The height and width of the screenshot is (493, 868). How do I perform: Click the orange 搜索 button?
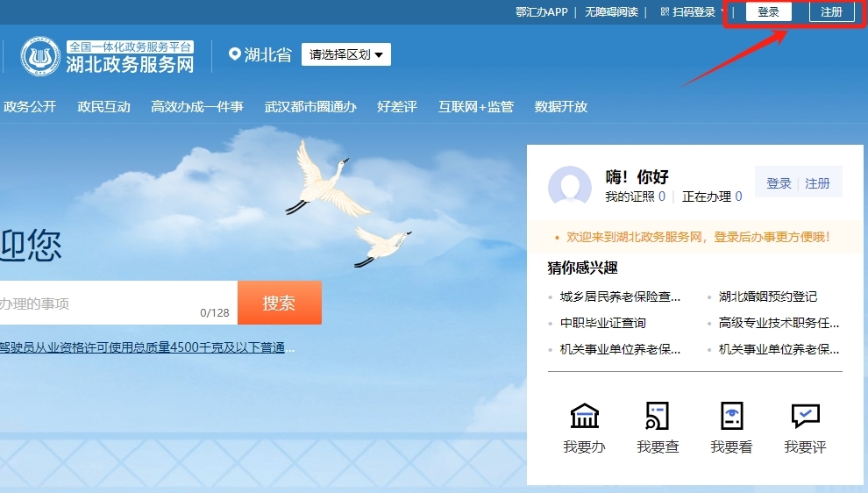(x=280, y=303)
